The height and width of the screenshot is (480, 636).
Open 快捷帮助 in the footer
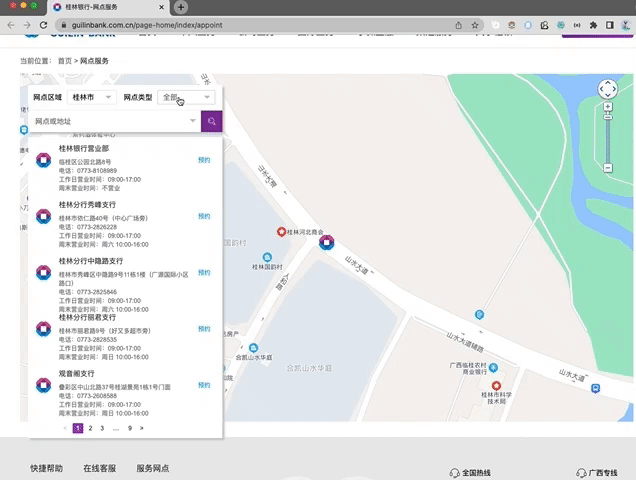pyautogui.click(x=47, y=468)
